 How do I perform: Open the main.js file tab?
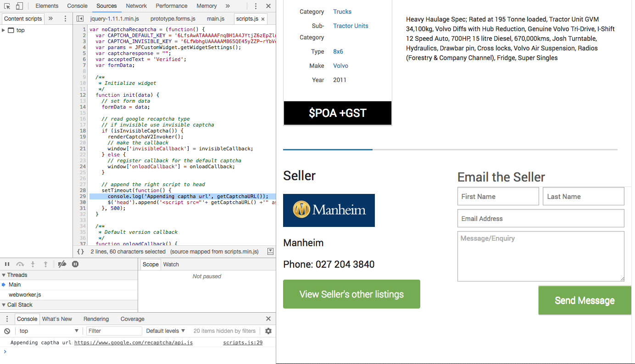click(x=216, y=19)
